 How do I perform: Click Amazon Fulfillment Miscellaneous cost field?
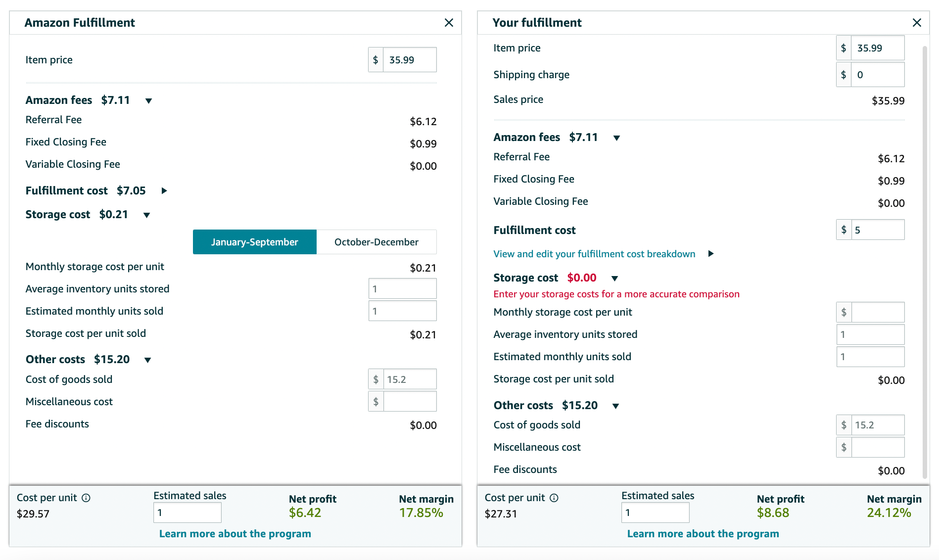pyautogui.click(x=410, y=401)
